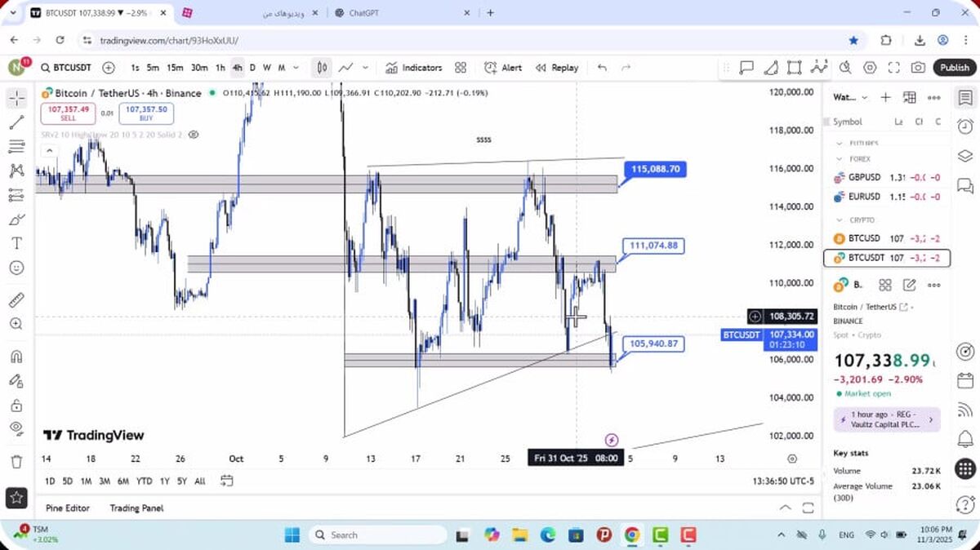Take a chart snapshot with camera icon

click(x=919, y=68)
